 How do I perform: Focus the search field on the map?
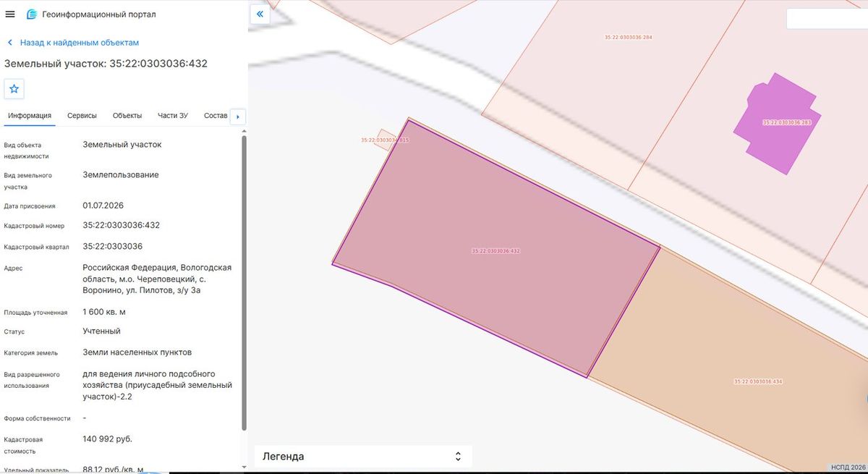pos(827,19)
